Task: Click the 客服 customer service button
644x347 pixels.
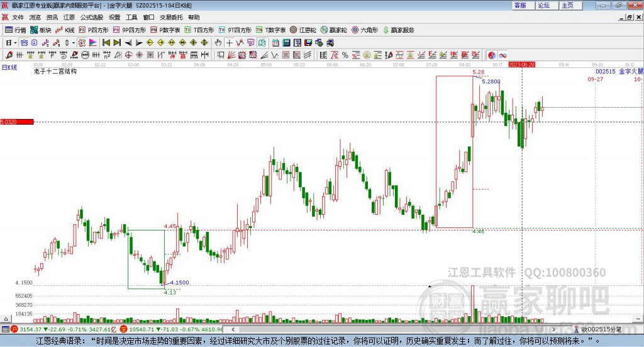Action: (x=523, y=5)
